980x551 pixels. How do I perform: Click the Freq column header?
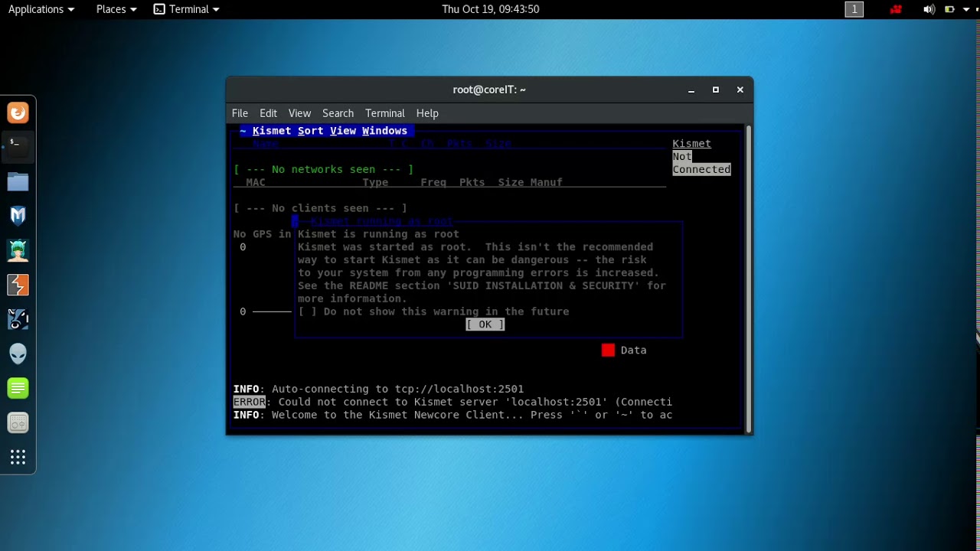[x=433, y=182]
